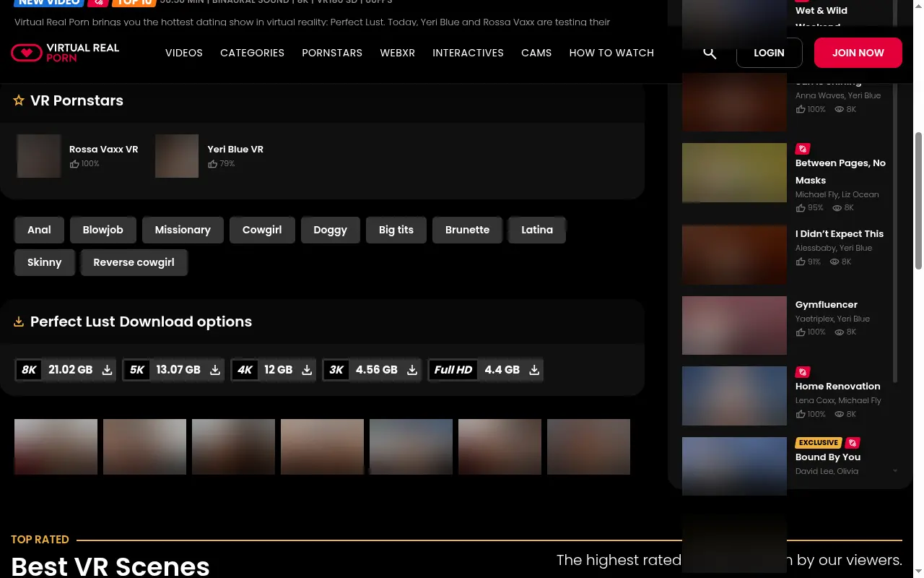Open the VIDEOS menu

[x=184, y=53]
